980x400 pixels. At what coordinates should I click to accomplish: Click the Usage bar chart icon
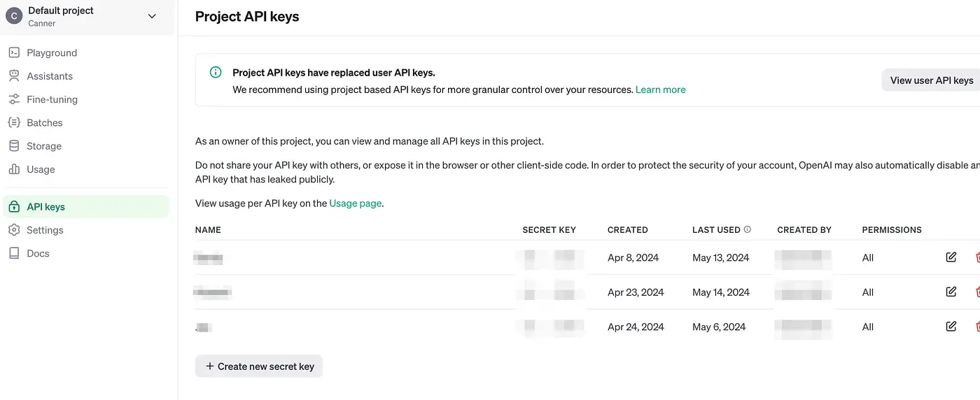(x=14, y=169)
